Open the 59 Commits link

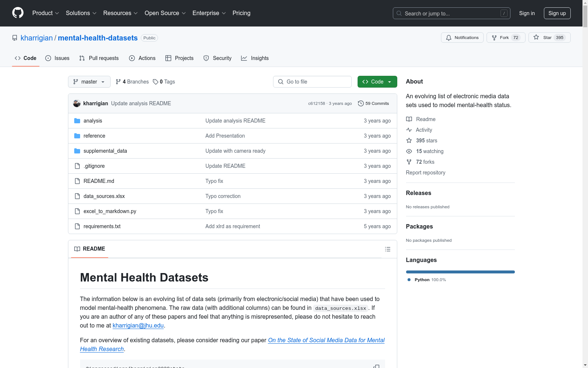pyautogui.click(x=373, y=103)
